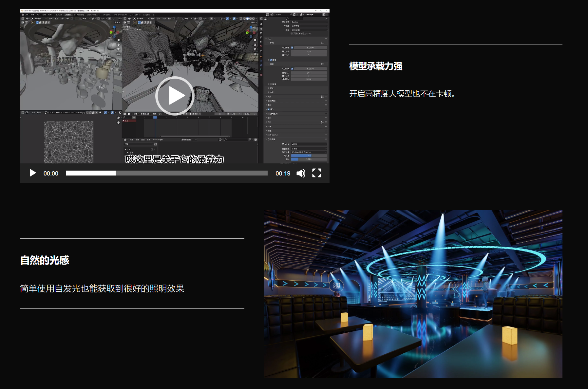Click the blue Z axis gizmo in right viewport
The image size is (588, 389).
point(252,28)
